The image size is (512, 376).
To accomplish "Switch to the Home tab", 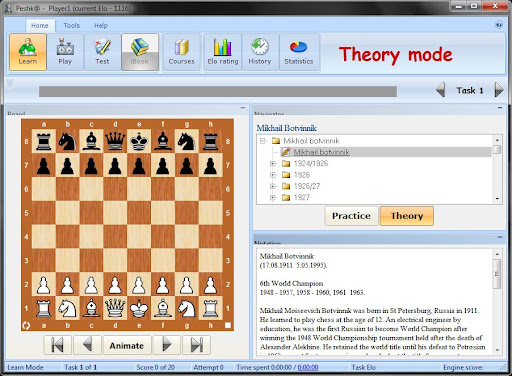I will (x=40, y=26).
